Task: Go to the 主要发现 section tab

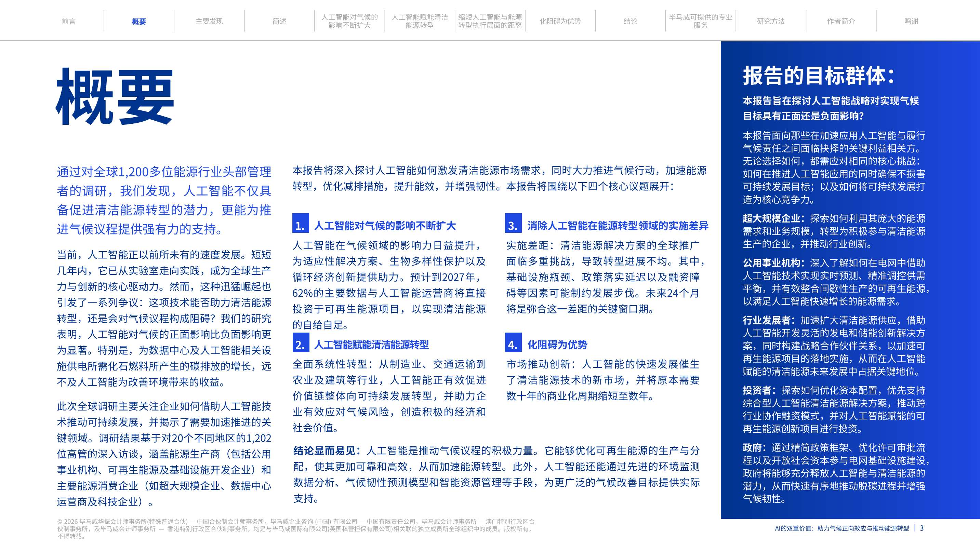Action: (209, 21)
